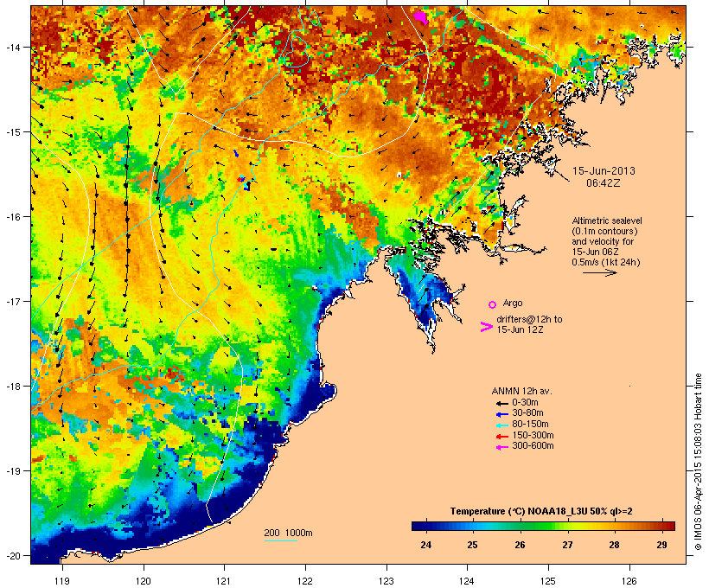Image resolution: width=709 pixels, height=588 pixels.
Task: Click the '0.5m/s (1kt 24h)' label
Action: click(606, 262)
